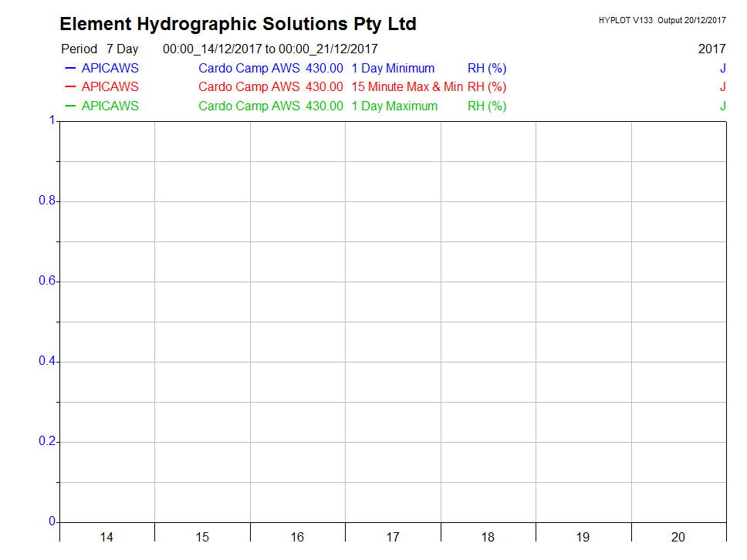Click the green 'Cardo Camp AWS 430.00' station text
Screen dimensions: 747x560
(270, 106)
